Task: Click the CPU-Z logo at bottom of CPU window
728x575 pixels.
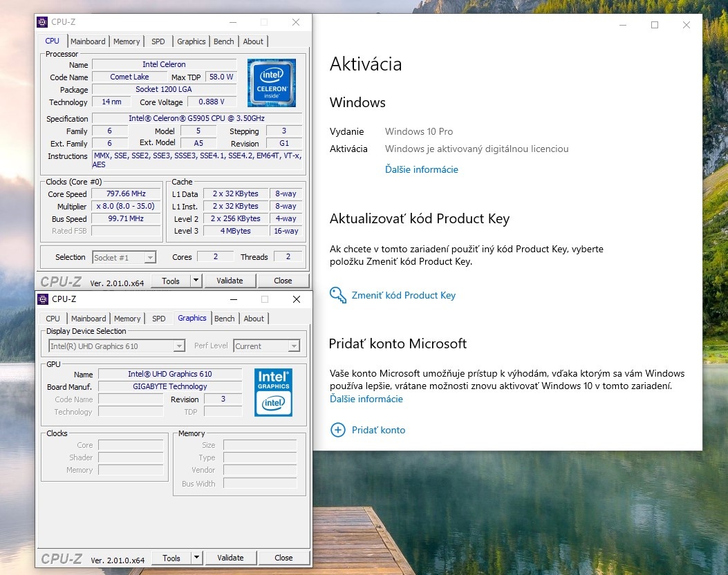Action: 60,281
